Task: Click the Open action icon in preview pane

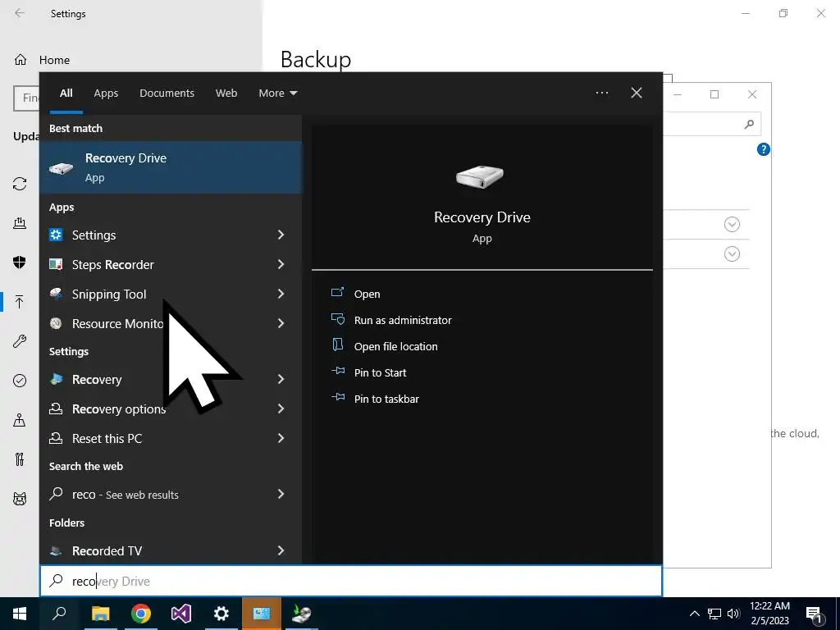Action: coord(337,293)
